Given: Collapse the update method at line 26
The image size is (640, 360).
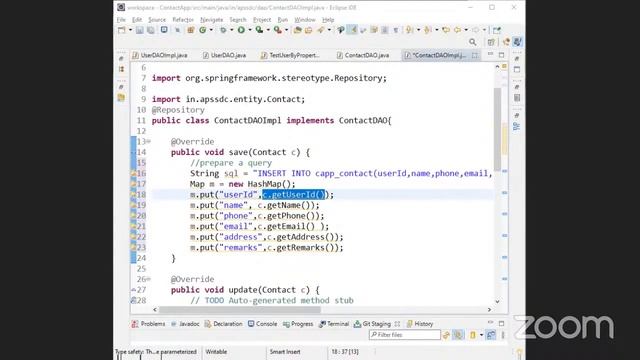Looking at the screenshot, I should pyautogui.click(x=149, y=279).
